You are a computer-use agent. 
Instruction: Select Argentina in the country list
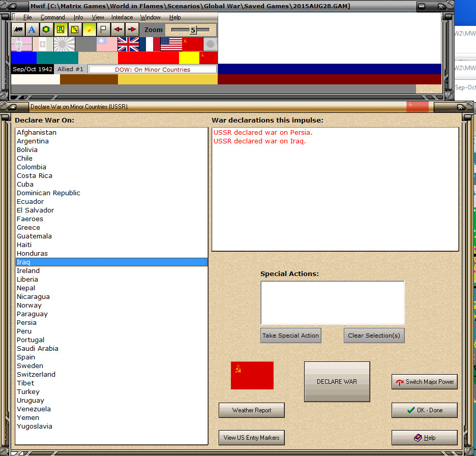tap(111, 141)
